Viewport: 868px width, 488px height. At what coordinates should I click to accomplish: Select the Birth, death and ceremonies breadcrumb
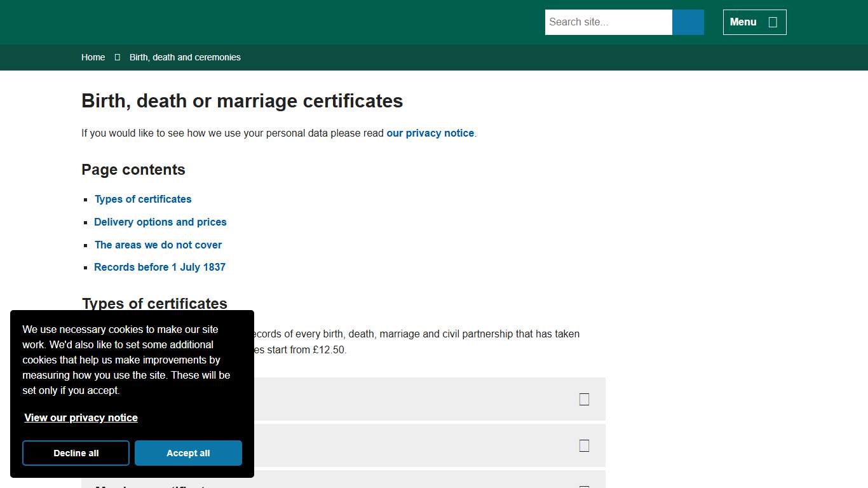[185, 57]
